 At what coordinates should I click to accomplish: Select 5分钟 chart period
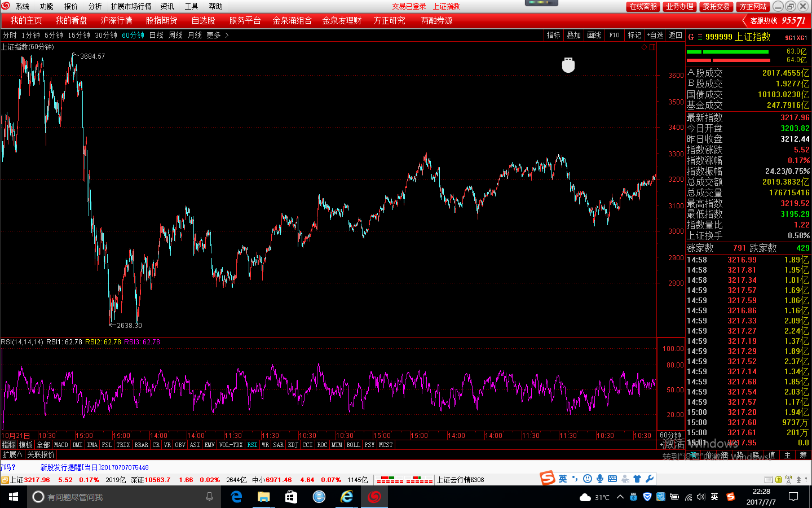[x=54, y=35]
